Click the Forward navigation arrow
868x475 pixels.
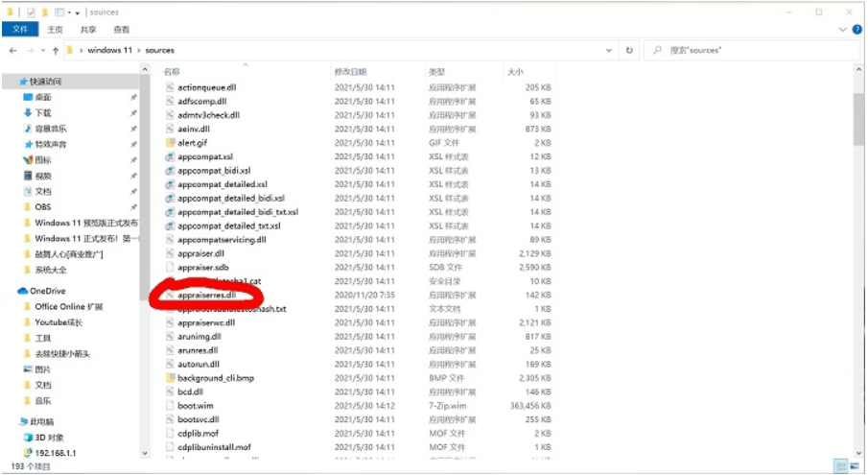click(x=30, y=50)
